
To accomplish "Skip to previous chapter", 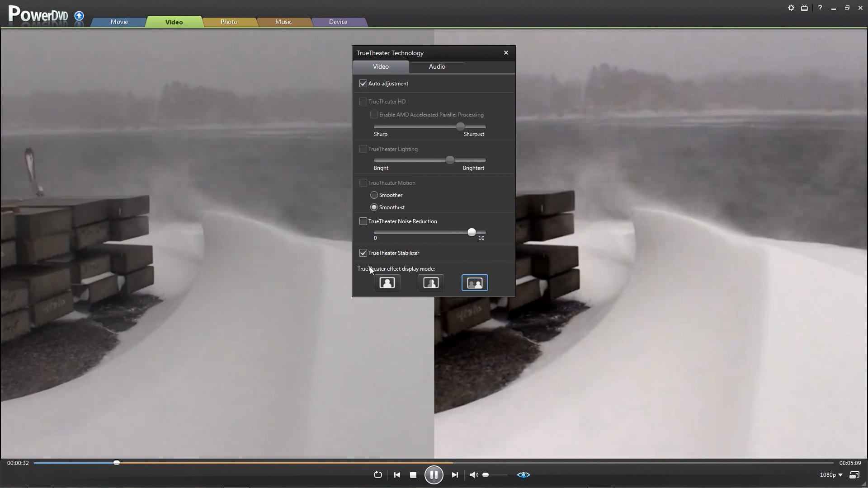I will [x=397, y=475].
